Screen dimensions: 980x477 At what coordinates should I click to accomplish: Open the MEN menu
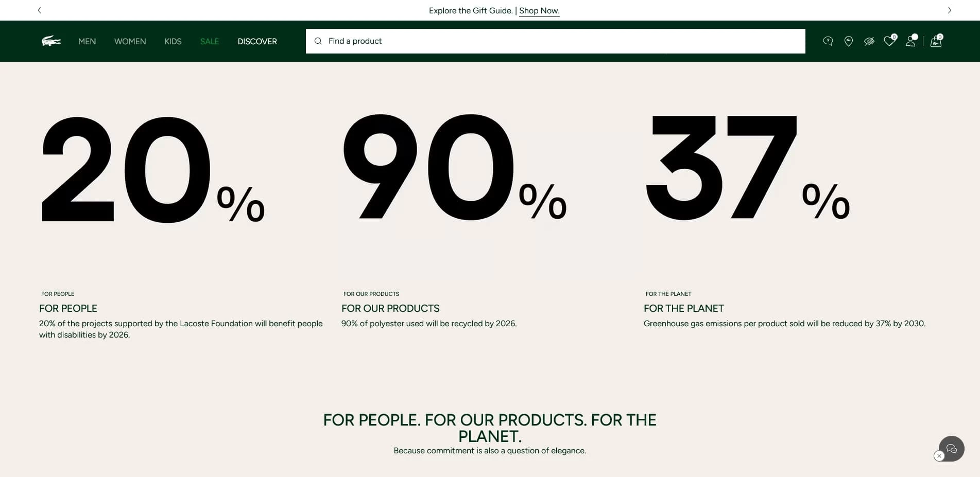(x=87, y=41)
